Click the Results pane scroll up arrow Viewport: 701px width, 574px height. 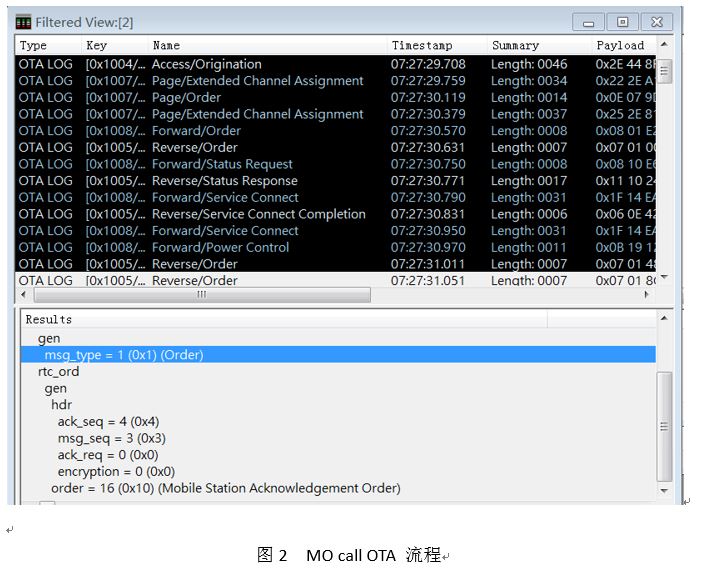[664, 318]
